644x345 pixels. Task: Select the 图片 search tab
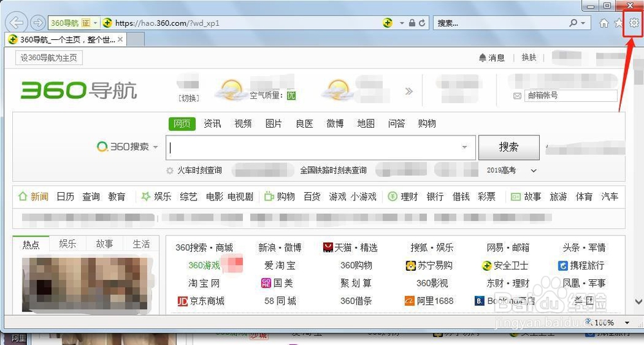coord(274,123)
